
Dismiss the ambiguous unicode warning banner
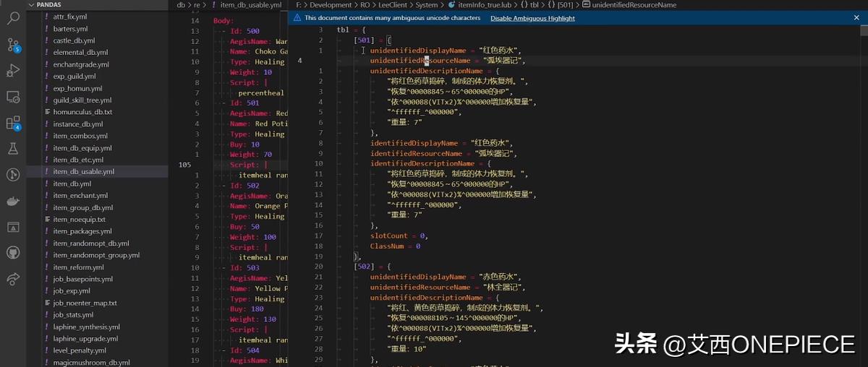[858, 18]
